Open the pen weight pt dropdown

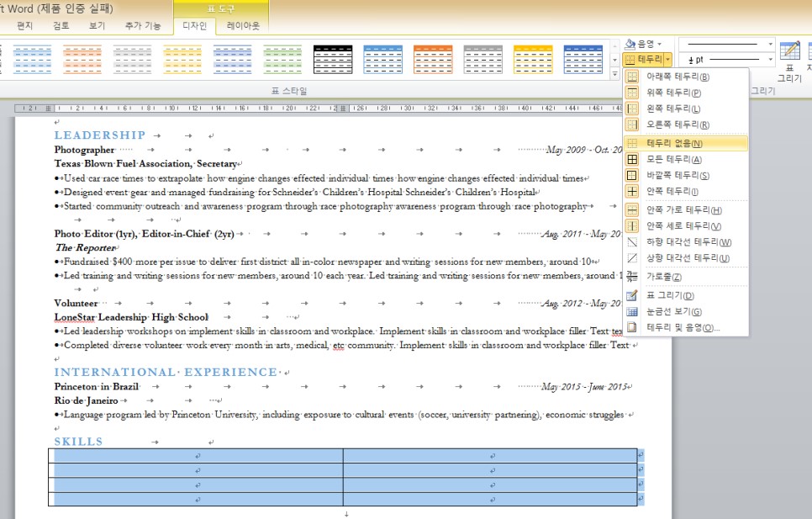tap(769, 60)
